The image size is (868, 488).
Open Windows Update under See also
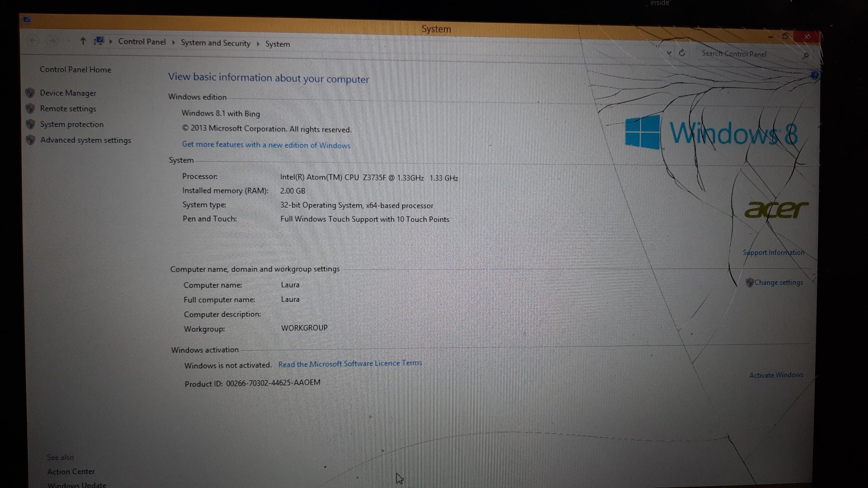[x=77, y=485]
